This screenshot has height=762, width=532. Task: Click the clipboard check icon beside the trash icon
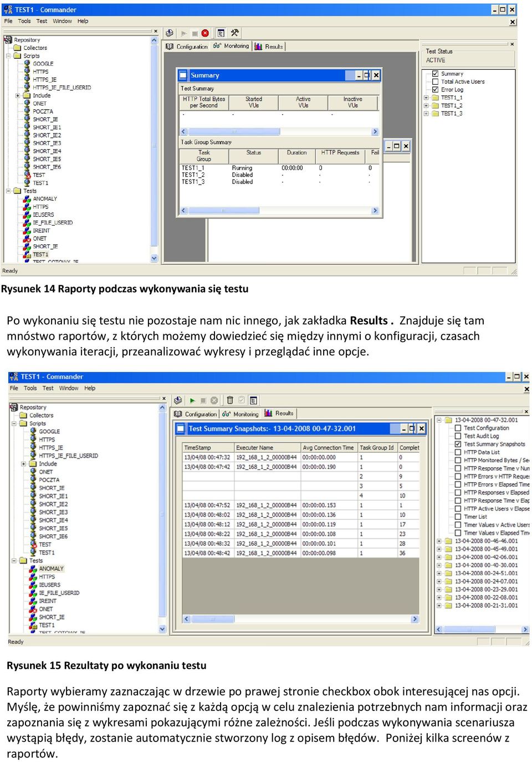pos(242,400)
